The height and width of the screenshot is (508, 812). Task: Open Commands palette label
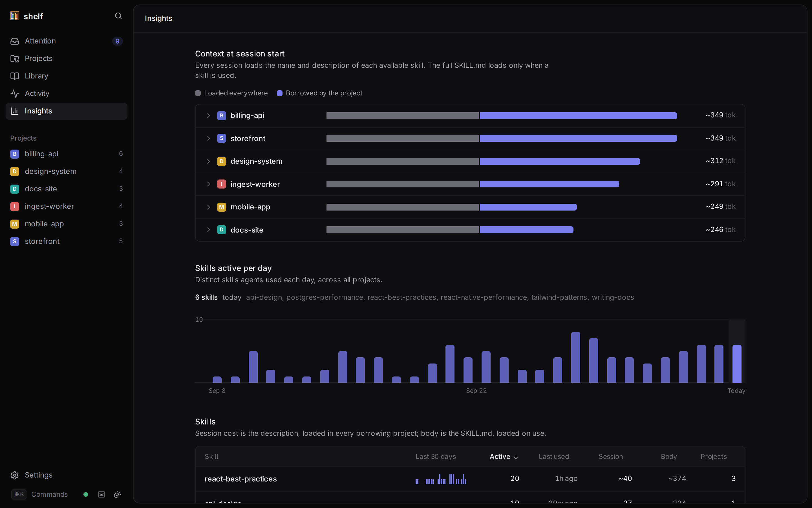49,494
